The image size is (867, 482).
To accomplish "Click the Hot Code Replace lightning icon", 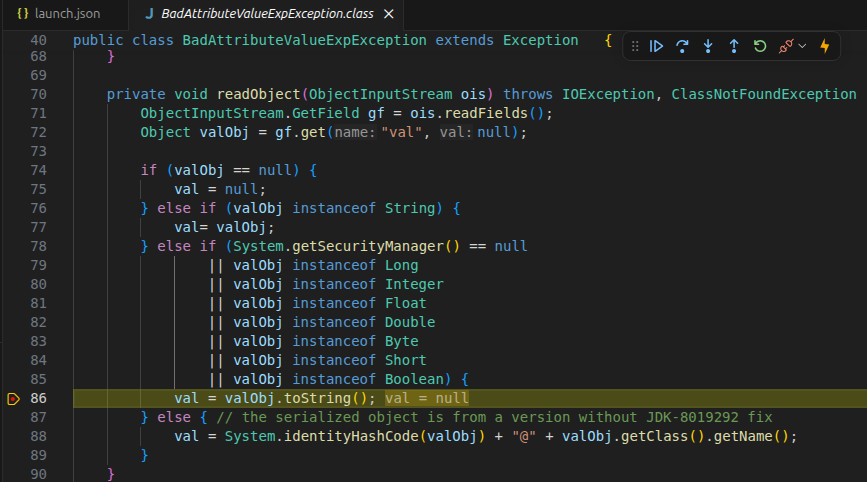I will pyautogui.click(x=825, y=46).
